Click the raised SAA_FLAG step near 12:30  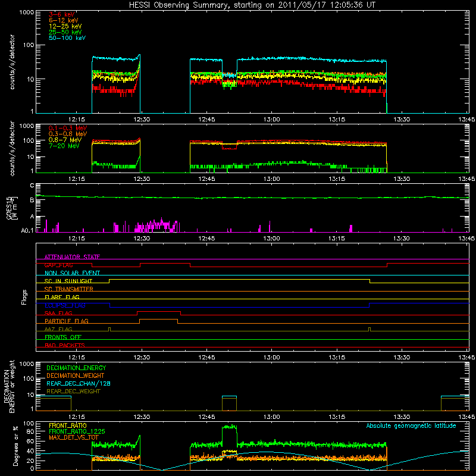point(159,311)
